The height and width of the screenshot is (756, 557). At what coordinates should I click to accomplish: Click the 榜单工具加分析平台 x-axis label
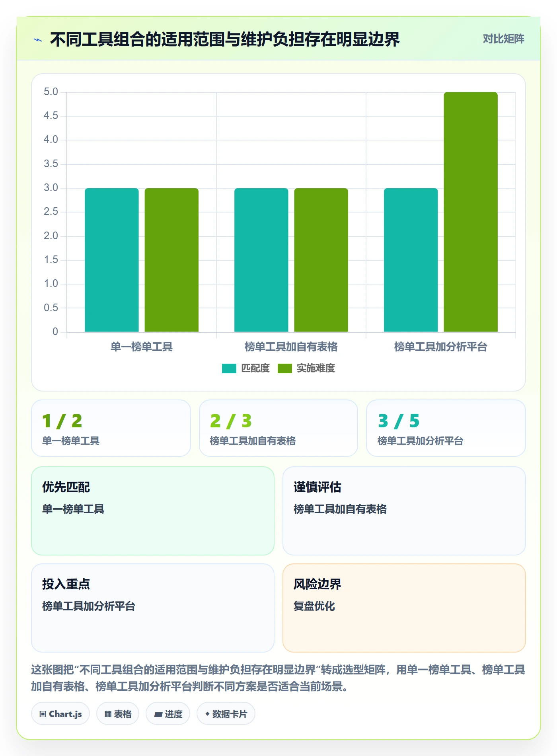441,347
